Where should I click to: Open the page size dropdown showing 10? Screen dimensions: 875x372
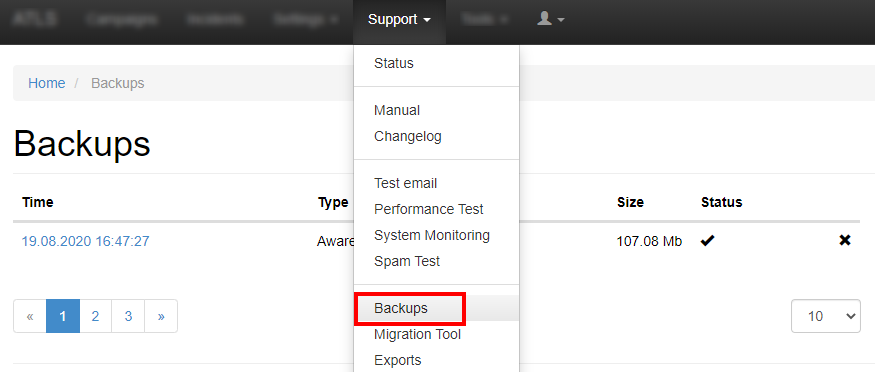(x=826, y=316)
